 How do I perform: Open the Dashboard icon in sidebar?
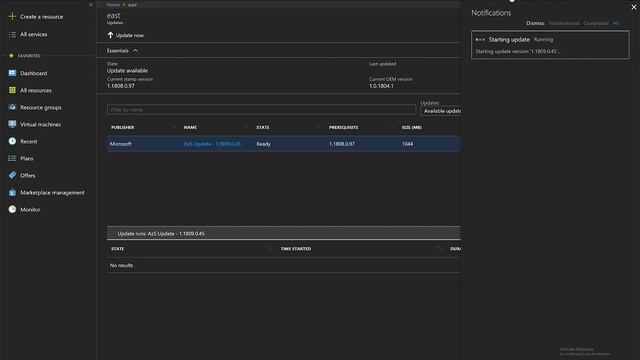coord(12,73)
